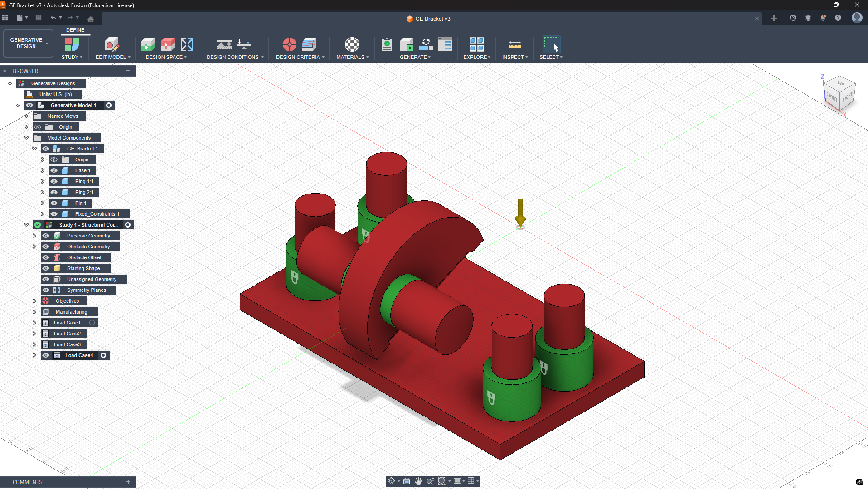This screenshot has height=489, width=868.
Task: Activate Load Case1 radio button
Action: 92,323
